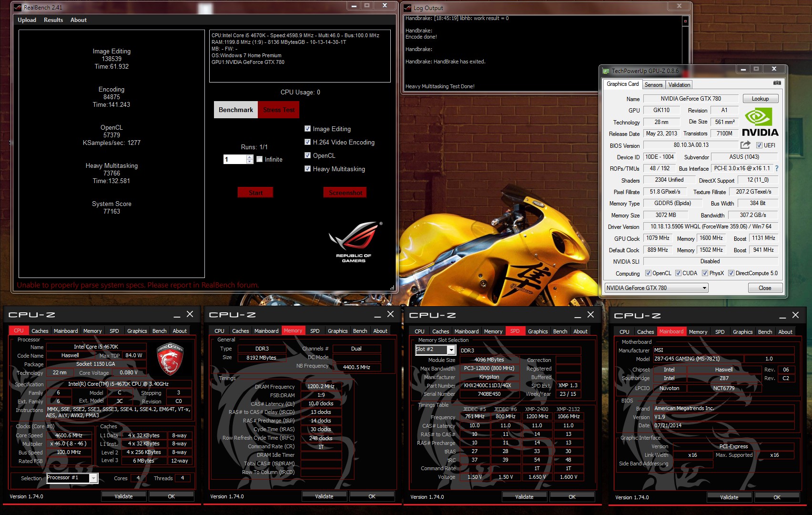Close the CPU-Z Mainboard window

(795, 315)
